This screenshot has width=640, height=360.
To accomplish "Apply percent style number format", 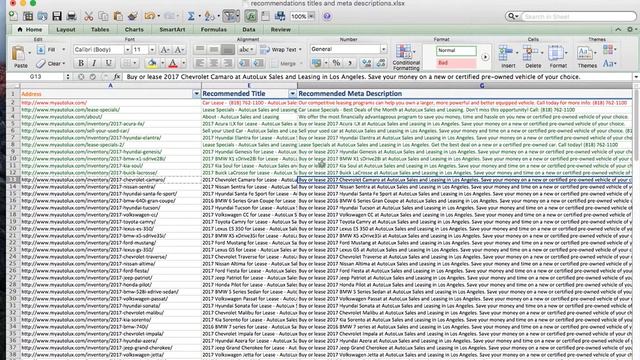I will click(x=336, y=63).
